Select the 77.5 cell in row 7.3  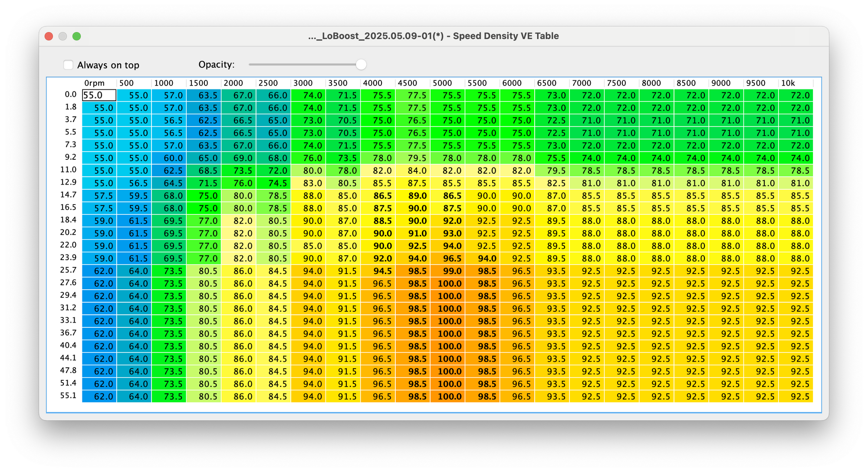(413, 145)
